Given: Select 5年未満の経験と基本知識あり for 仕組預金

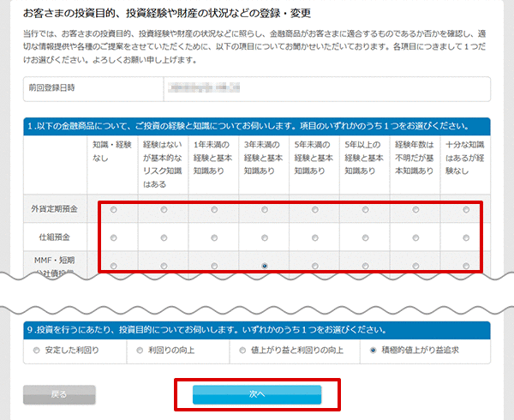Looking at the screenshot, I should 314,237.
